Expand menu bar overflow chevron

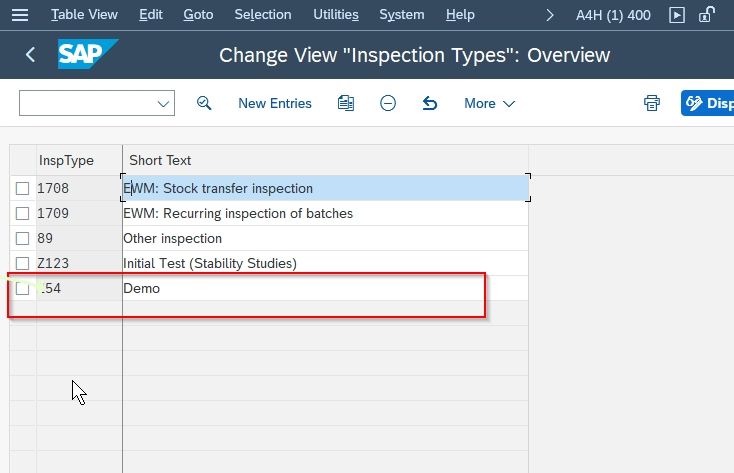point(550,15)
